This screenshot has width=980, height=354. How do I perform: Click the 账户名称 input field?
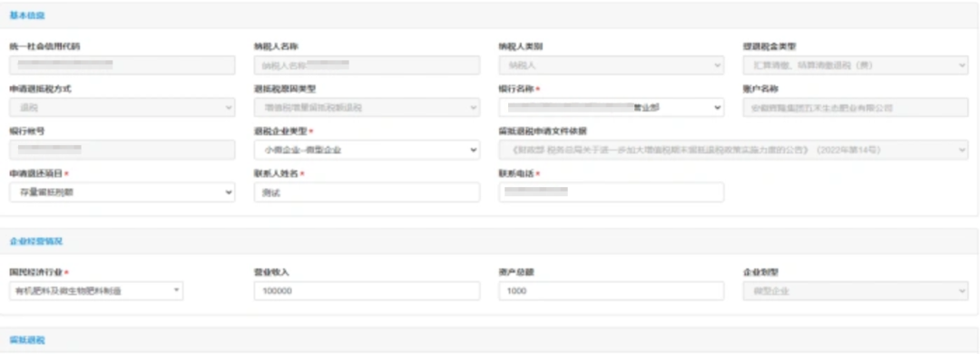pos(856,108)
